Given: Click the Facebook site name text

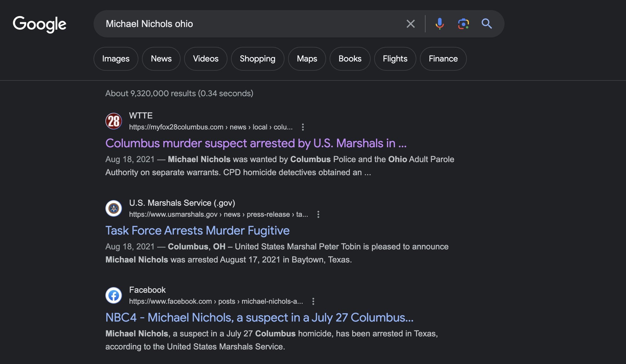Looking at the screenshot, I should point(147,290).
